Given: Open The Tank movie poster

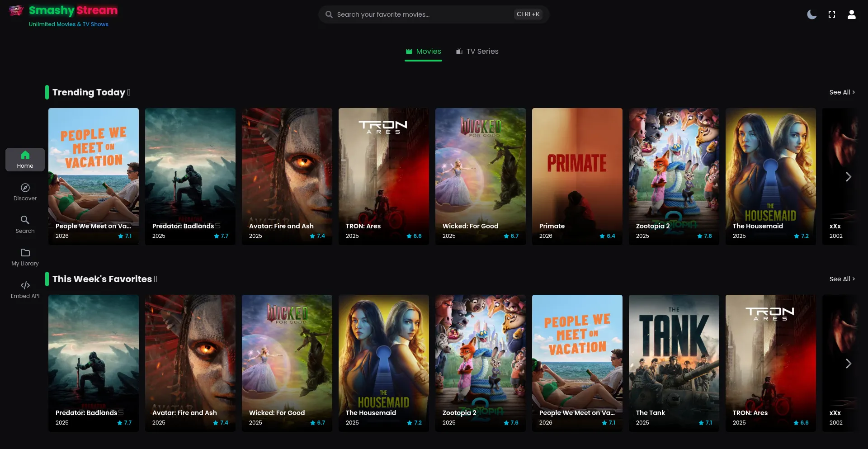Looking at the screenshot, I should click(x=674, y=363).
